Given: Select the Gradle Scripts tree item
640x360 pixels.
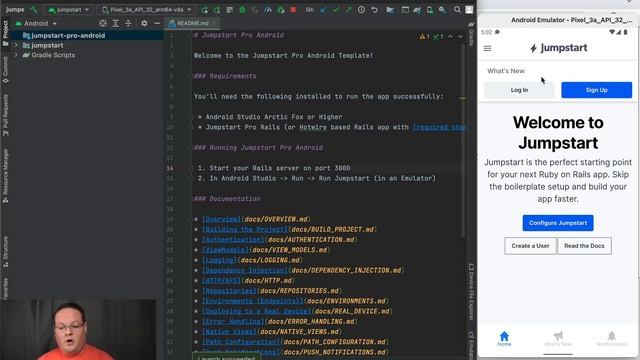Looking at the screenshot, I should point(53,55).
